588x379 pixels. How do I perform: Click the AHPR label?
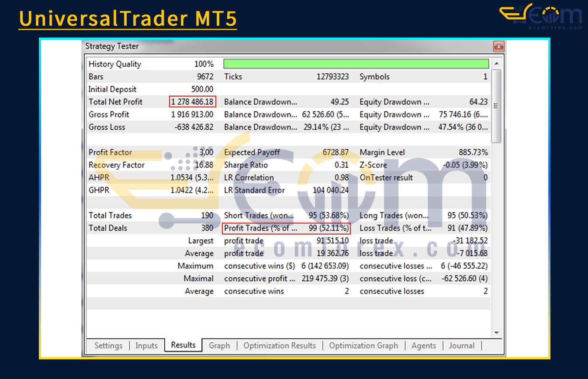pos(99,178)
